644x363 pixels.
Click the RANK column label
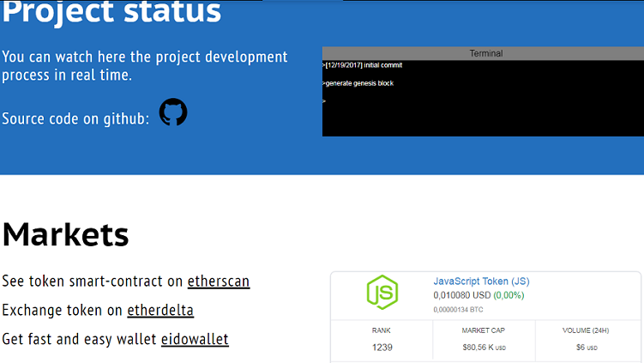pos(381,330)
